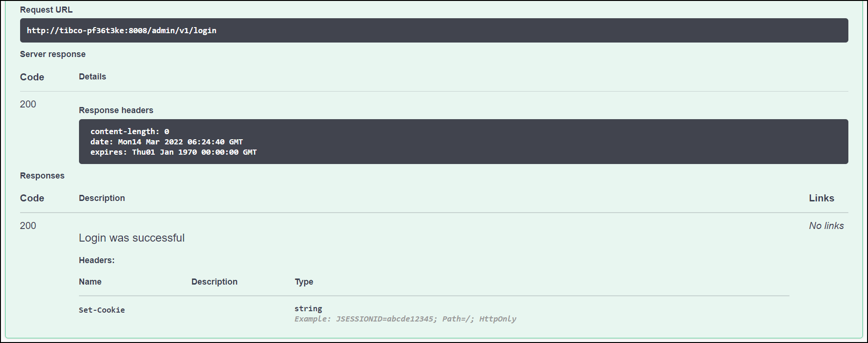Click the 200 code beside No links
Image resolution: width=868 pixels, height=343 pixels.
pyautogui.click(x=28, y=226)
